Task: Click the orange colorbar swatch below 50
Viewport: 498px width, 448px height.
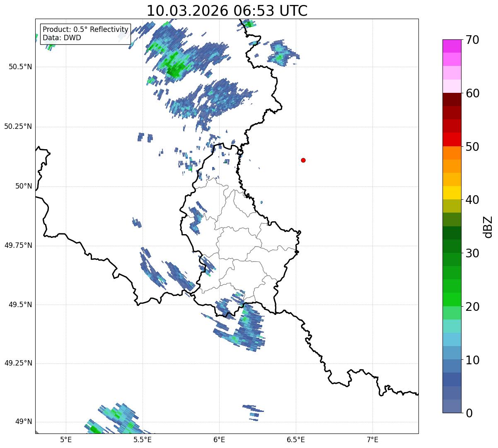Action: 452,153
